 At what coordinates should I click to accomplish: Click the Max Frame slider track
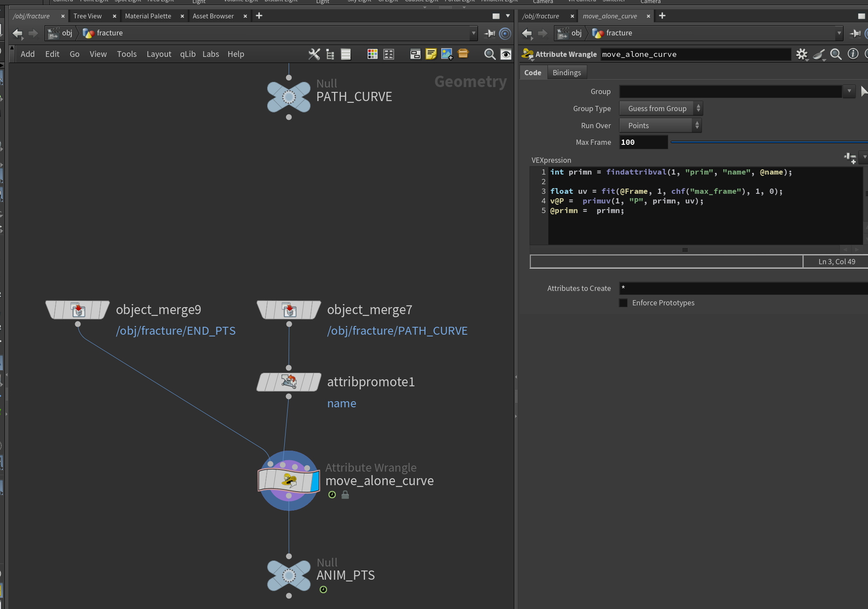click(769, 142)
